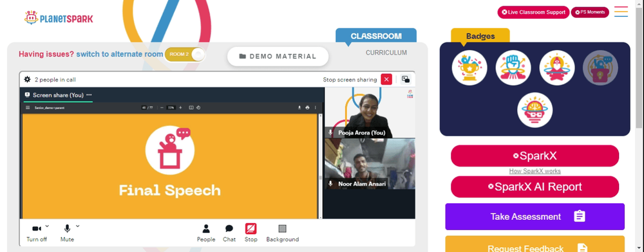
Task: Click the Stop screen share control
Action: [251, 233]
